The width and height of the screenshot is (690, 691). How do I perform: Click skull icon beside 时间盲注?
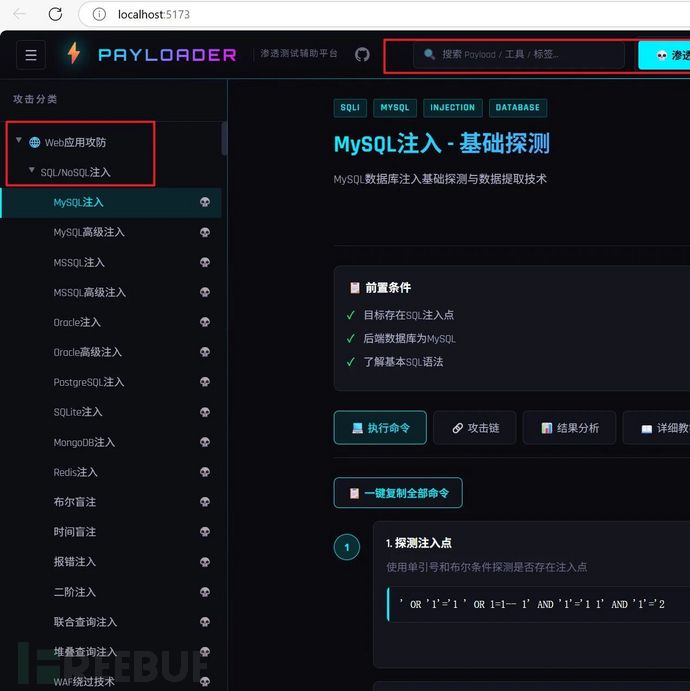[205, 532]
